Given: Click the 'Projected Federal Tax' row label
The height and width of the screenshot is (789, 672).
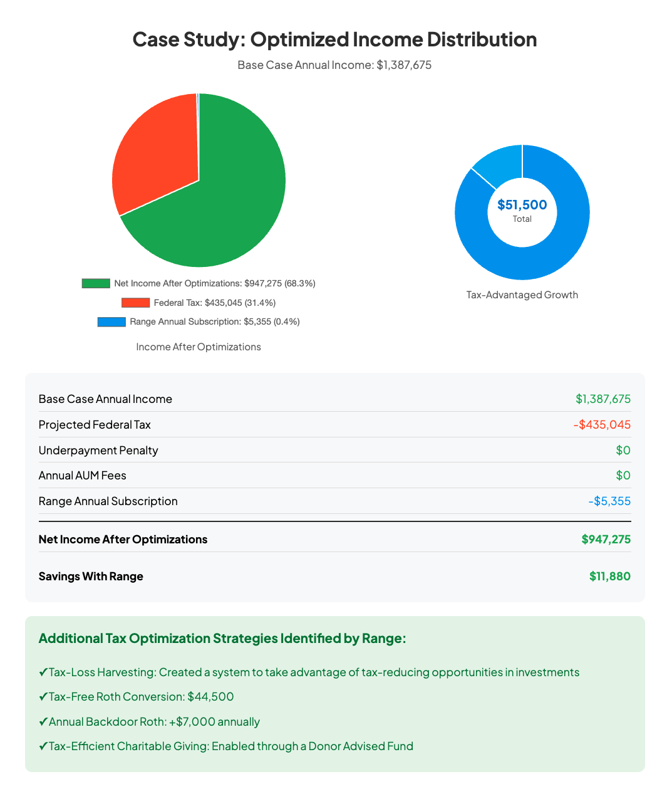Looking at the screenshot, I should click(95, 425).
